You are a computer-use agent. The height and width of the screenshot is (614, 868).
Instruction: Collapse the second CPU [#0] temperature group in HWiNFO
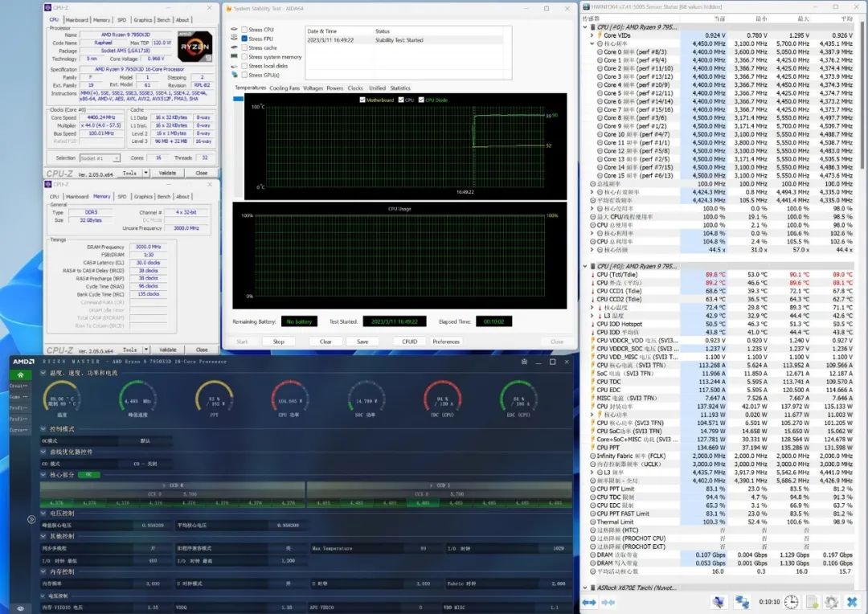click(586, 266)
